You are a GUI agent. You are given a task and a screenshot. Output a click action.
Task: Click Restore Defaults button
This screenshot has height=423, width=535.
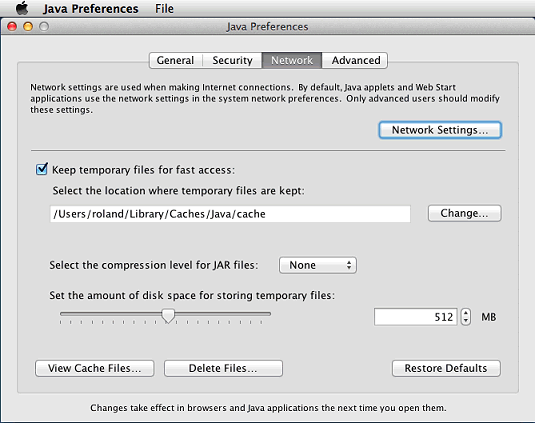tap(446, 368)
